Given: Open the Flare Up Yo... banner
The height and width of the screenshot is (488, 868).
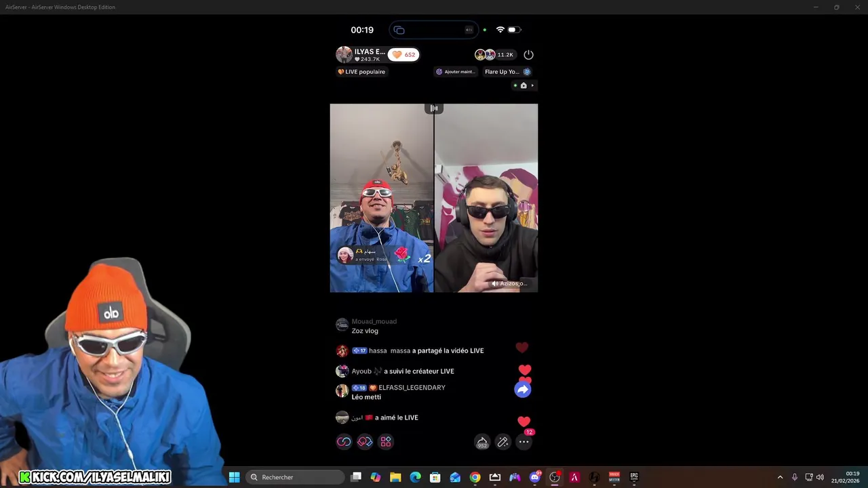Looking at the screenshot, I should pyautogui.click(x=507, y=72).
